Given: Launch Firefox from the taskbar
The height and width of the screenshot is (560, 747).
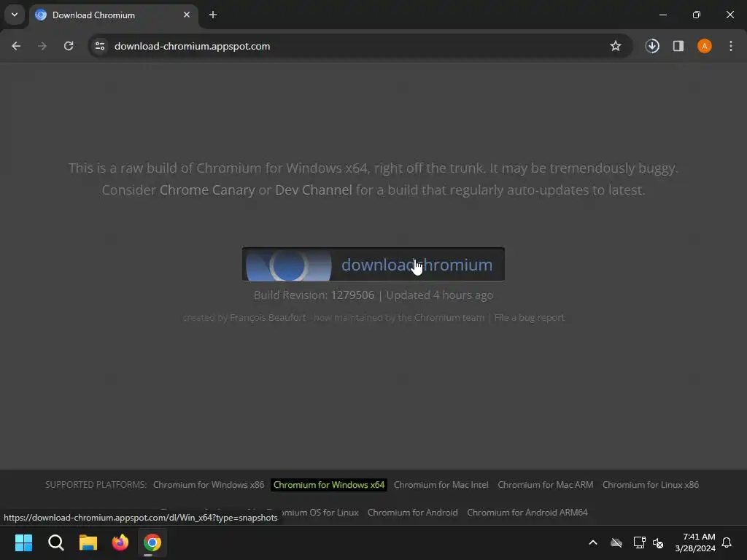Looking at the screenshot, I should click(x=120, y=542).
